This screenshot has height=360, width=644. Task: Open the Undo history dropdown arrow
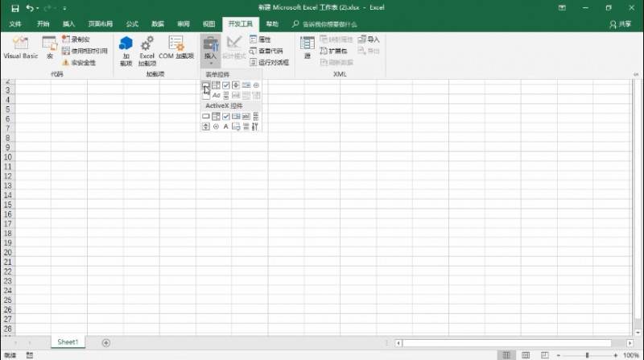pos(37,8)
